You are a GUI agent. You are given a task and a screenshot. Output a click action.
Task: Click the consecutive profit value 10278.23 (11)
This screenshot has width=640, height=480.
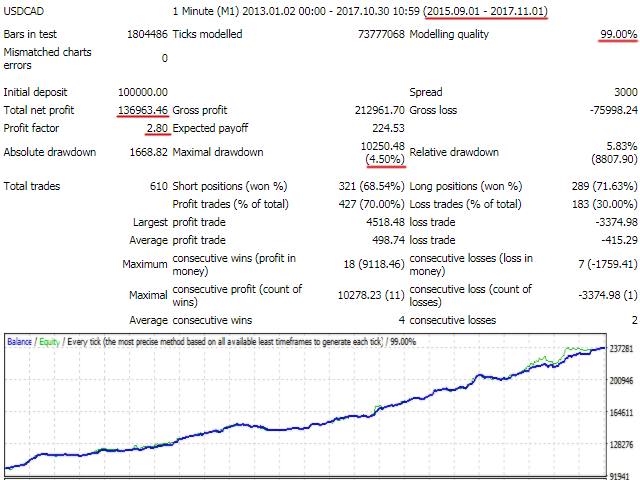(x=371, y=295)
